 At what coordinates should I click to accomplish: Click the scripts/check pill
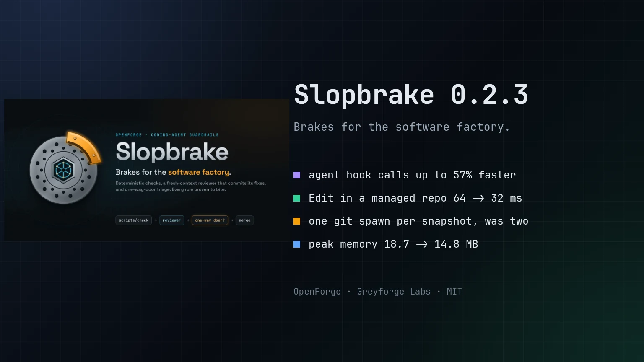pyautogui.click(x=134, y=220)
